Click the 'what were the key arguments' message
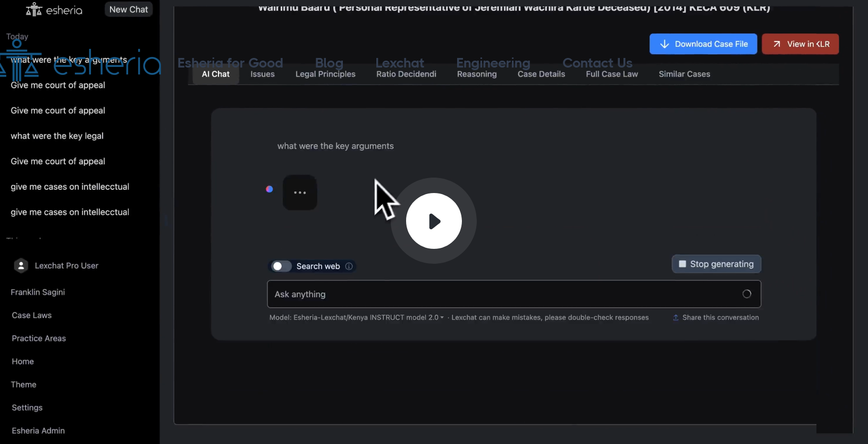Viewport: 868px width, 444px height. 335,146
